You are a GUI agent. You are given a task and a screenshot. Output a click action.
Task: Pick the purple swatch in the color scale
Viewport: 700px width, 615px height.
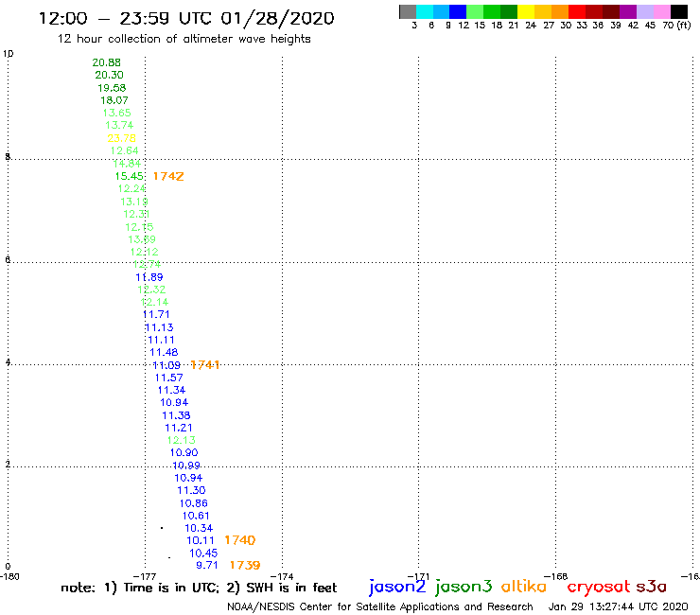(628, 11)
